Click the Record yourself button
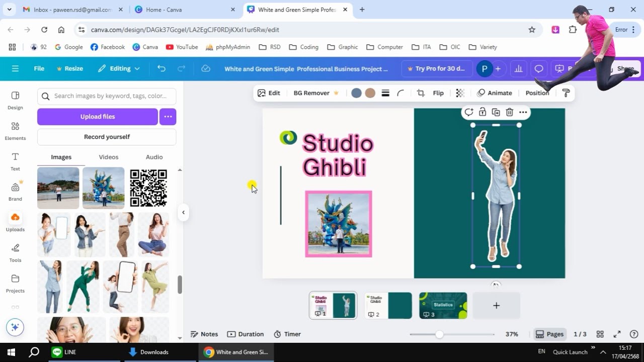The height and width of the screenshot is (362, 644). [x=107, y=137]
